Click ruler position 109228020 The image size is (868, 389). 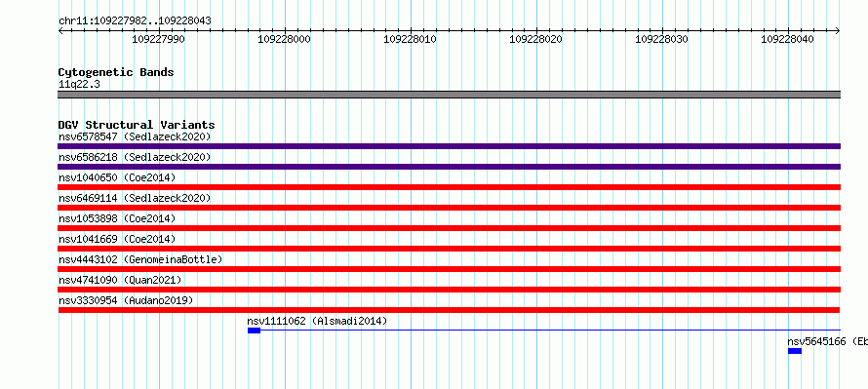tap(535, 39)
